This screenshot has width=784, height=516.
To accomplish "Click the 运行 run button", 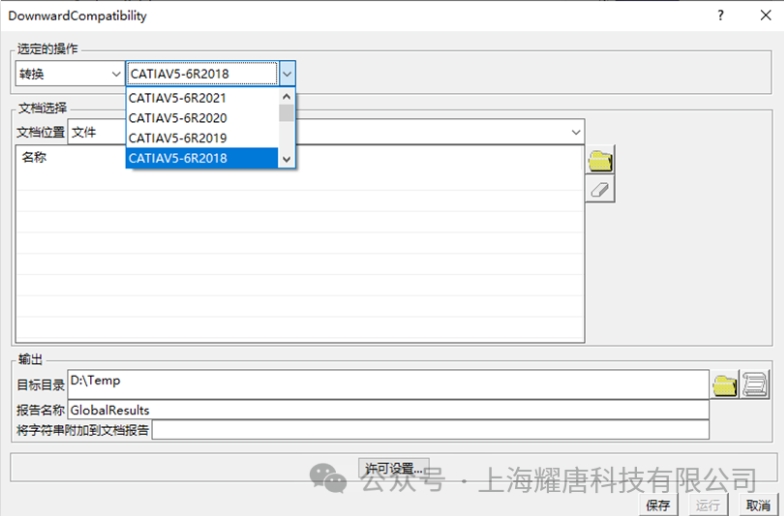I will pos(708,504).
